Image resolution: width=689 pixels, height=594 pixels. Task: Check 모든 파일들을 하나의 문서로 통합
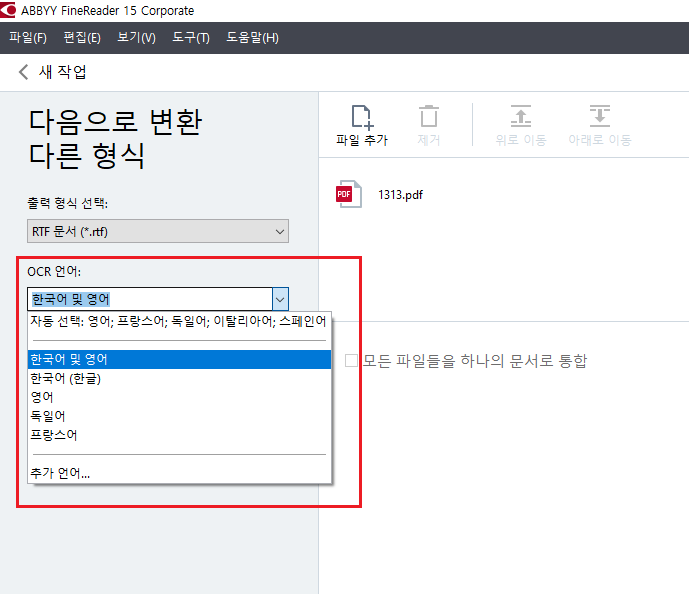[351, 361]
